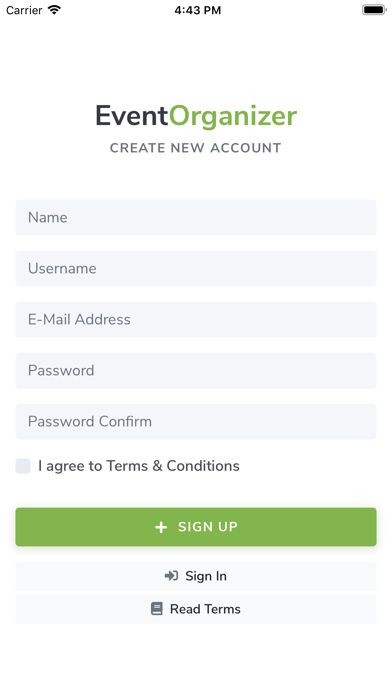Click the sign-in arrow icon
Viewport: 392px width, 696px height.
tap(171, 576)
